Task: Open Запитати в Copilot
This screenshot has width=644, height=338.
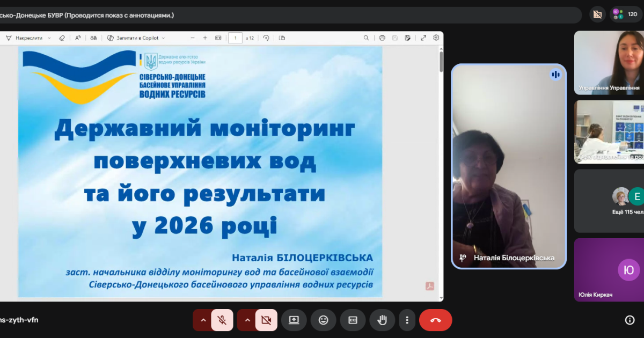Action: (136, 38)
